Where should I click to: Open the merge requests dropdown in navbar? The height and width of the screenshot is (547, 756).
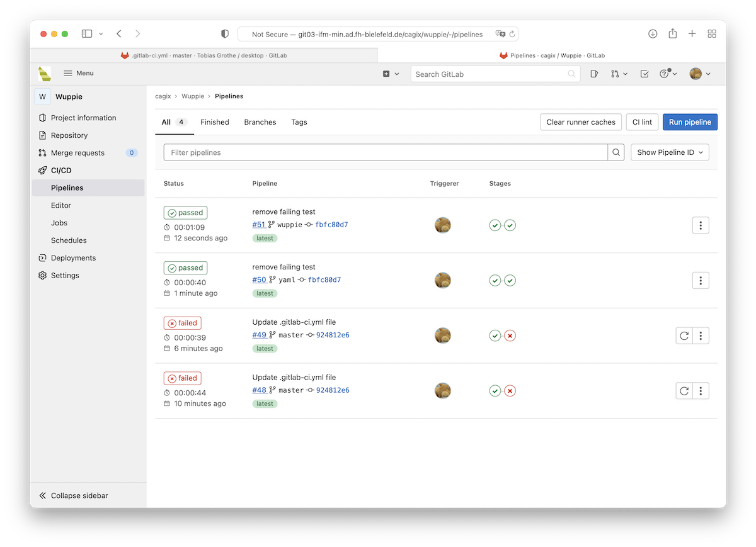pyautogui.click(x=619, y=74)
